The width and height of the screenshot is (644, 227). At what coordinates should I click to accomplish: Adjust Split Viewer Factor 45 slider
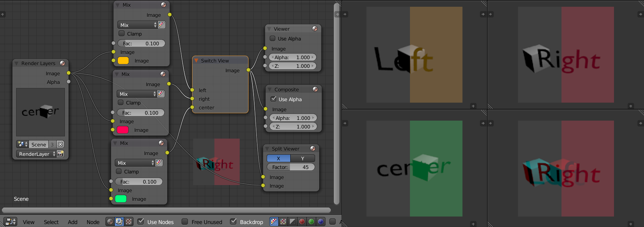pyautogui.click(x=291, y=167)
